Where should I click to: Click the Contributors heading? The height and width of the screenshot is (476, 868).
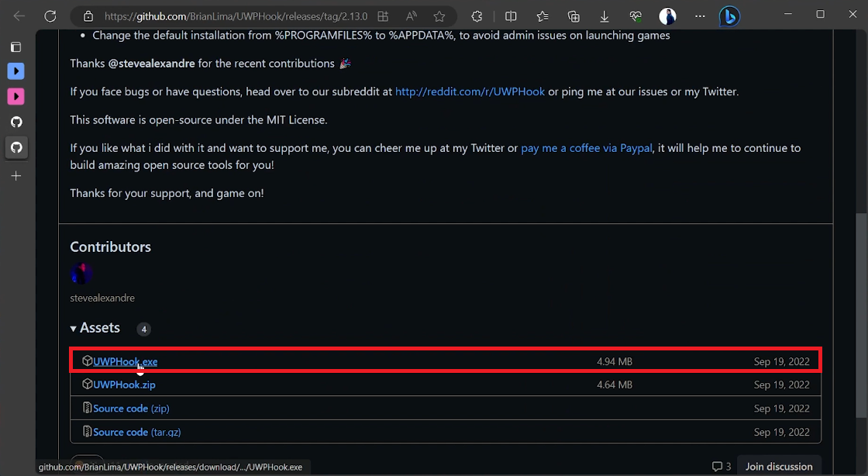pos(110,247)
